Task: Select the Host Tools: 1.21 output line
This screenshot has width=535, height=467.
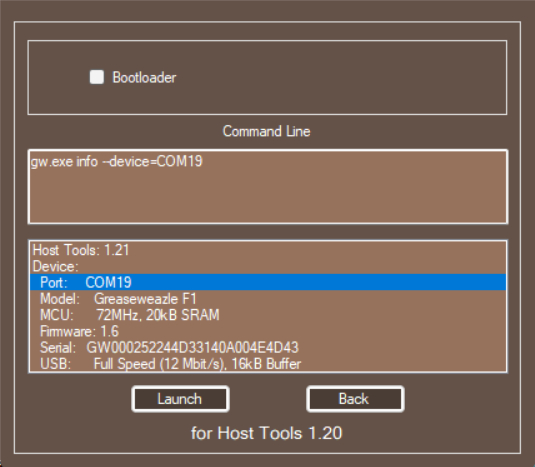Action: click(x=268, y=250)
